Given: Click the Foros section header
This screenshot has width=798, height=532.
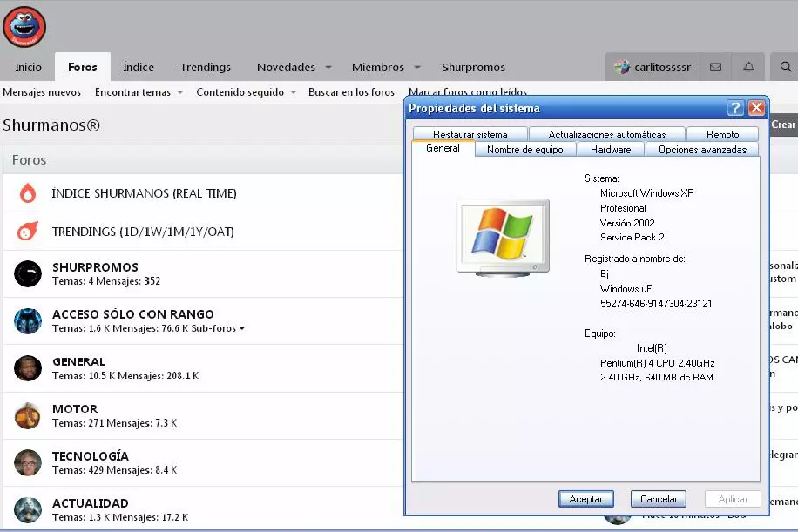Looking at the screenshot, I should click(29, 160).
